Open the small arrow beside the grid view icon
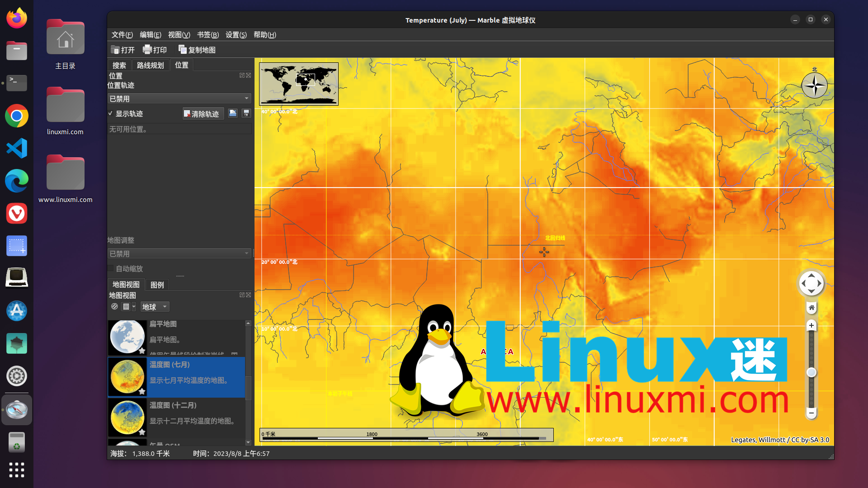This screenshot has width=868, height=488. click(134, 306)
